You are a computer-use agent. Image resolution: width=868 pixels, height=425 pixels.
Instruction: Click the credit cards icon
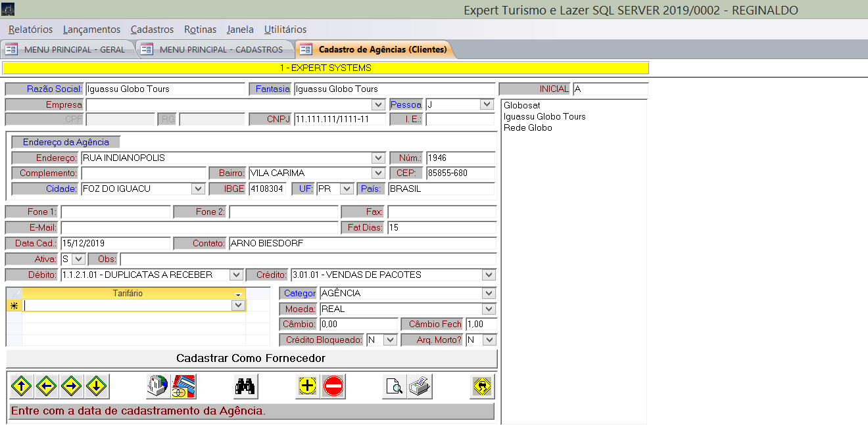(183, 387)
